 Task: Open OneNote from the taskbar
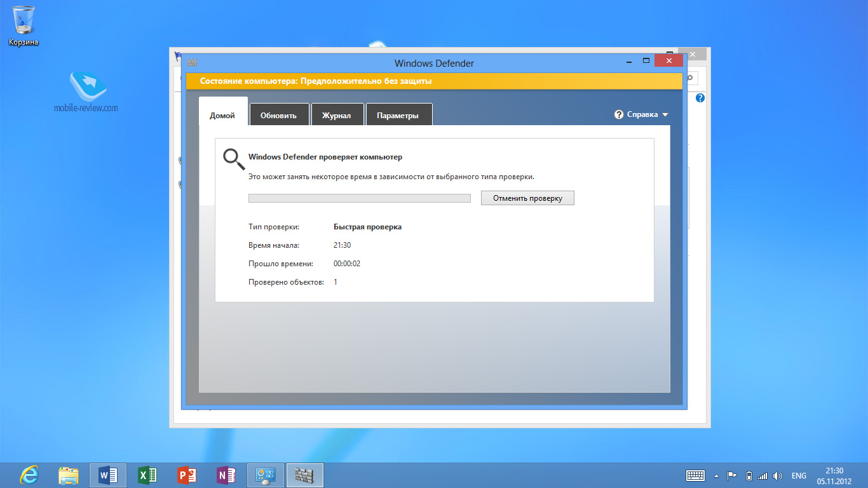click(x=226, y=475)
